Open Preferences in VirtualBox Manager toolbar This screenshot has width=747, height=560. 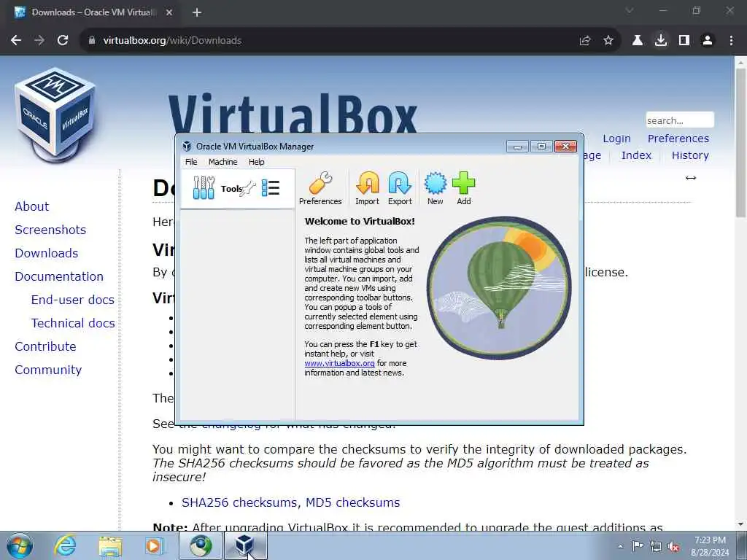click(x=320, y=189)
